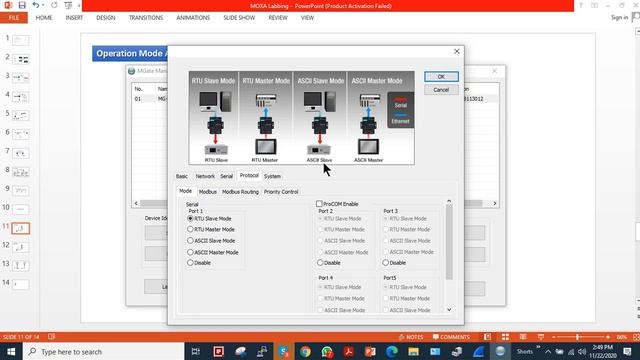Save the presentation from quick access toolbar
This screenshot has width=640, height=360.
click(x=22, y=5)
